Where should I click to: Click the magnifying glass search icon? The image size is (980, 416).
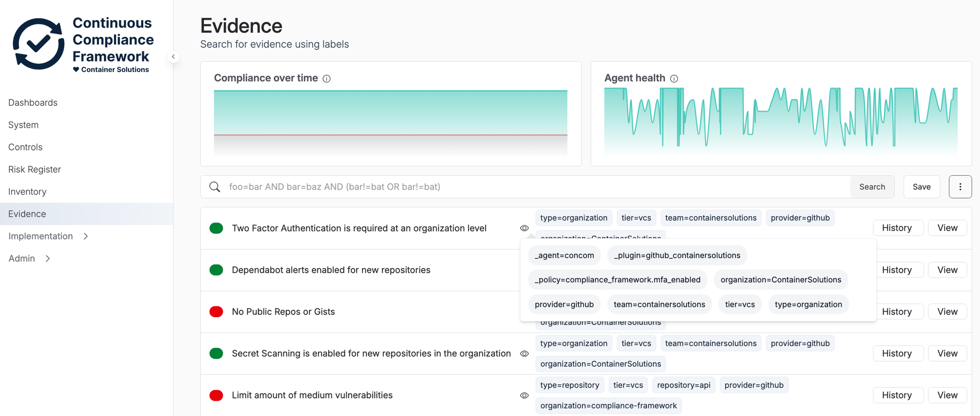(215, 187)
